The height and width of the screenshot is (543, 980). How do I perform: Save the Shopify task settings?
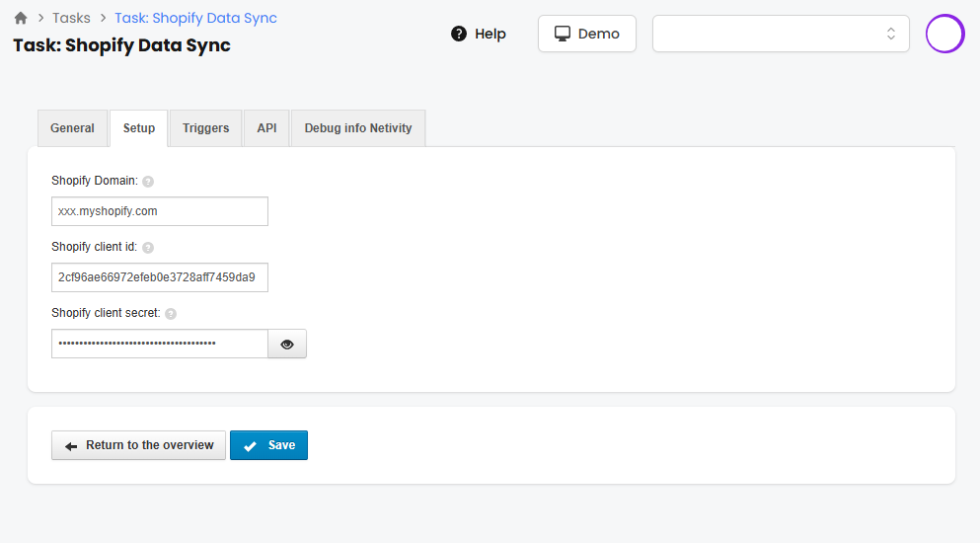[x=268, y=445]
